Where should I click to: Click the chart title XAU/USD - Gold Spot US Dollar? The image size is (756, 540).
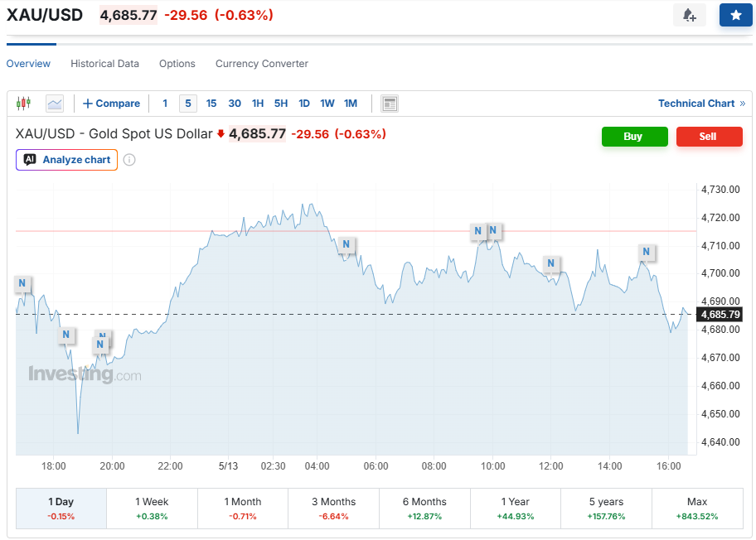click(114, 133)
